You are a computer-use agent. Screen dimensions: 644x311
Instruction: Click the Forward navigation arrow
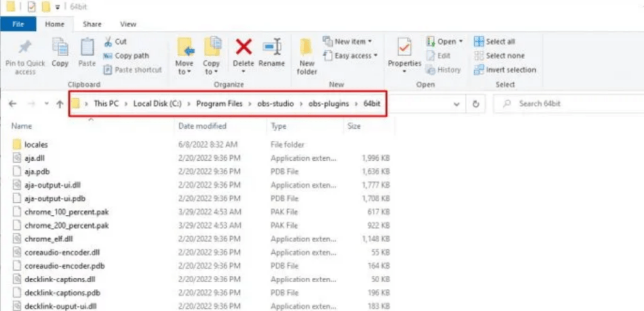click(x=31, y=104)
